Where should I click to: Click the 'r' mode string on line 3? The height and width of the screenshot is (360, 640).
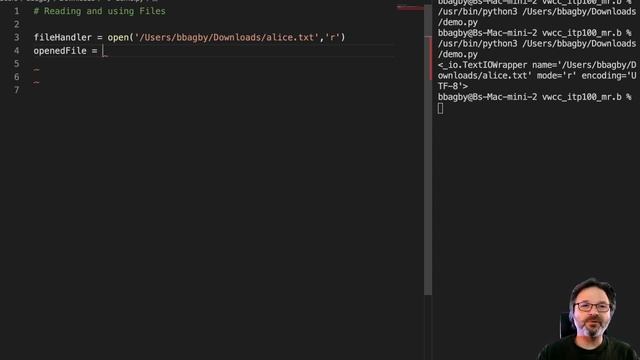(x=332, y=38)
